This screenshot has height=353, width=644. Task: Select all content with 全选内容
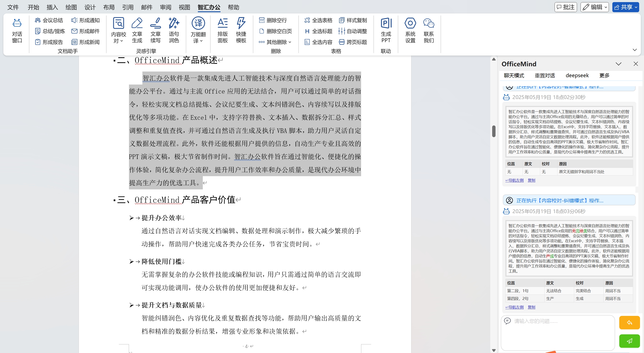tap(318, 42)
